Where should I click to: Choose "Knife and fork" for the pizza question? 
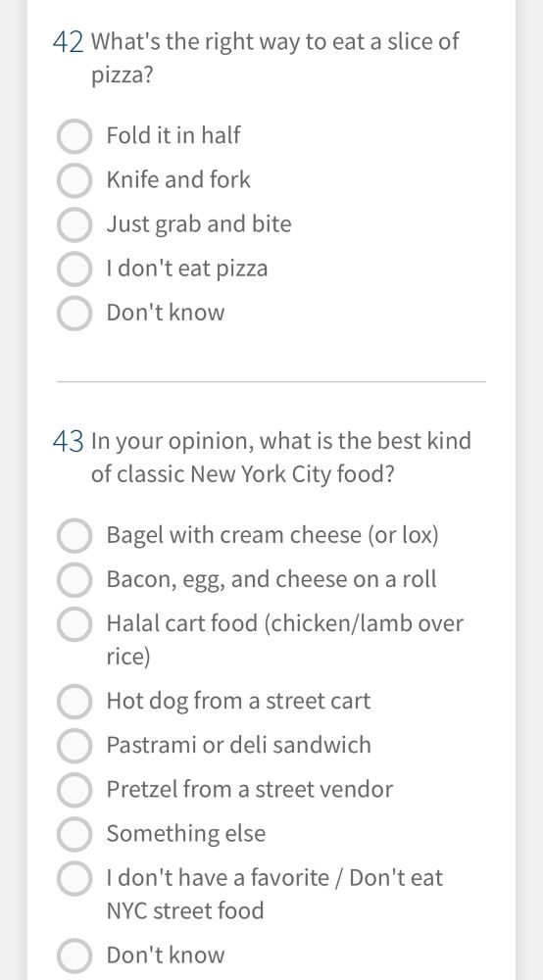(x=74, y=180)
